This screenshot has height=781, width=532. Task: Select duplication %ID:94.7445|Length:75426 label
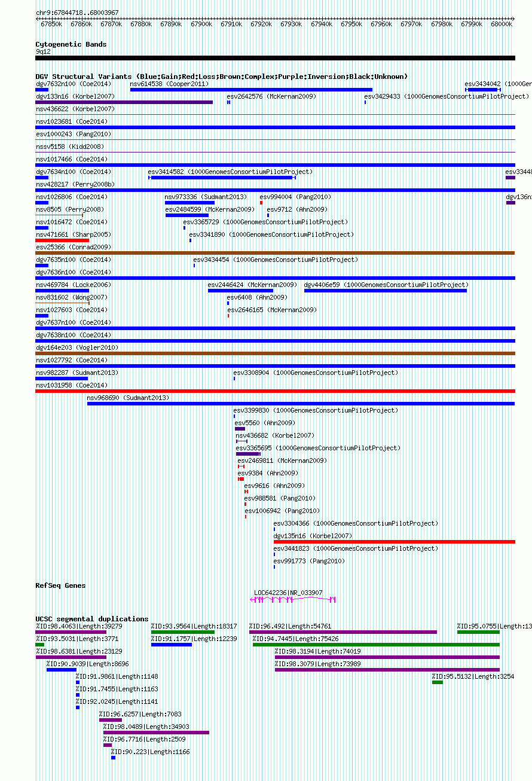(x=296, y=639)
